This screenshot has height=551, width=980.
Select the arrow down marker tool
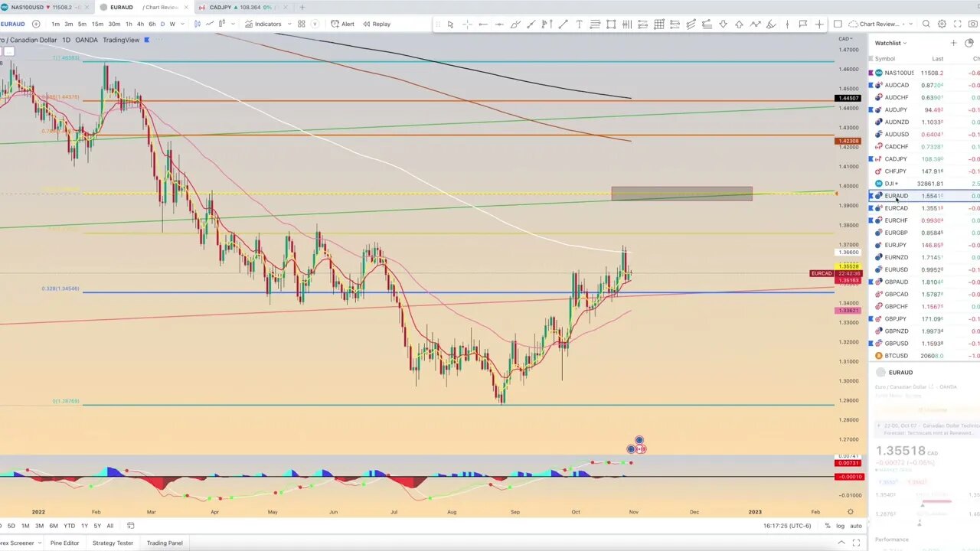pyautogui.click(x=723, y=24)
